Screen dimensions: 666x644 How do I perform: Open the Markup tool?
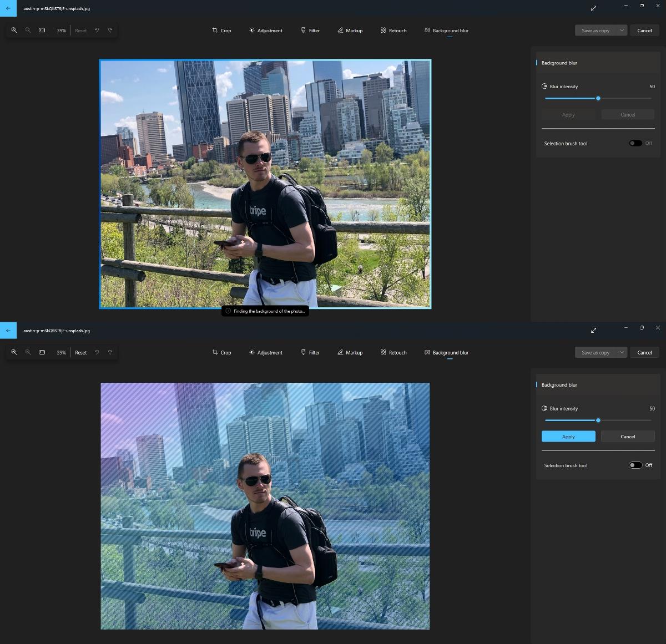350,31
